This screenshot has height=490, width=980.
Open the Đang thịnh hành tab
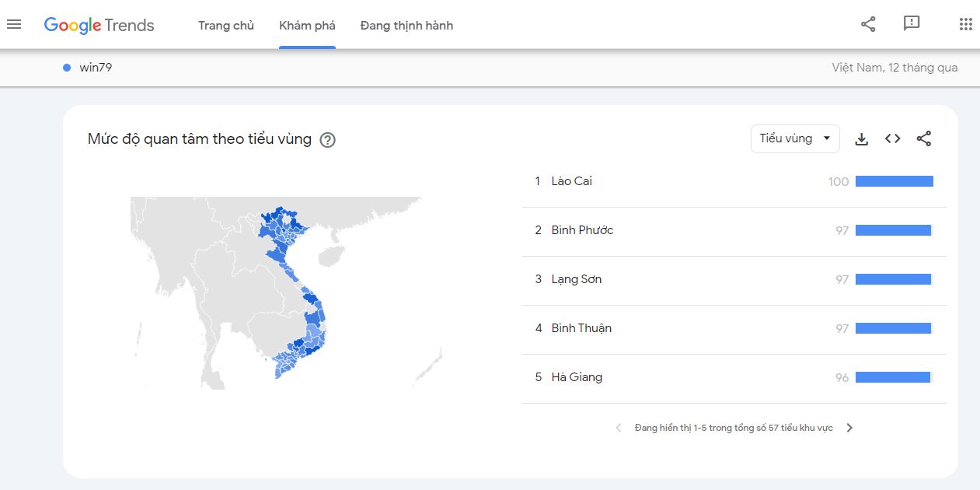[x=406, y=26]
